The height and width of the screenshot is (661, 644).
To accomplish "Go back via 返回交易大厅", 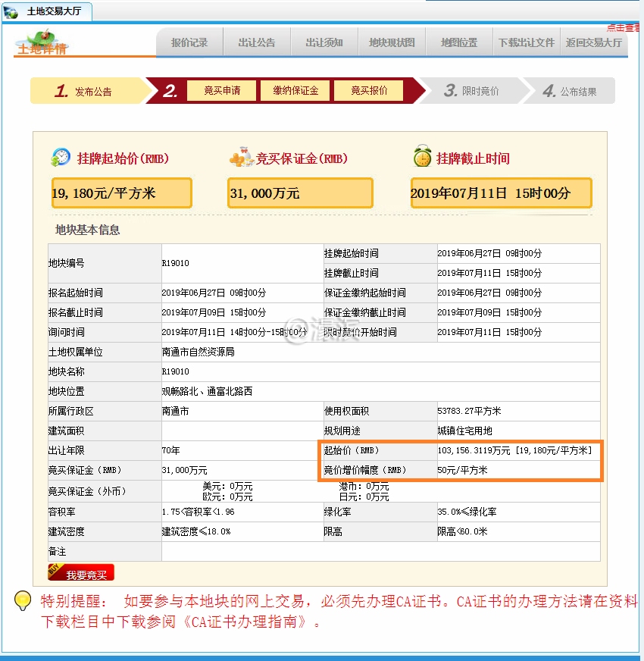I will (594, 43).
